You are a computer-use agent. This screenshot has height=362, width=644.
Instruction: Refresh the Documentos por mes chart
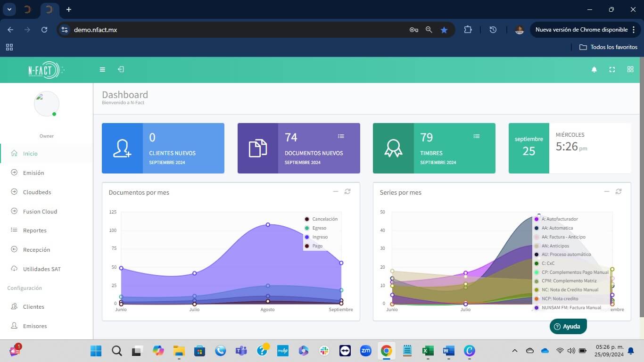pyautogui.click(x=347, y=191)
